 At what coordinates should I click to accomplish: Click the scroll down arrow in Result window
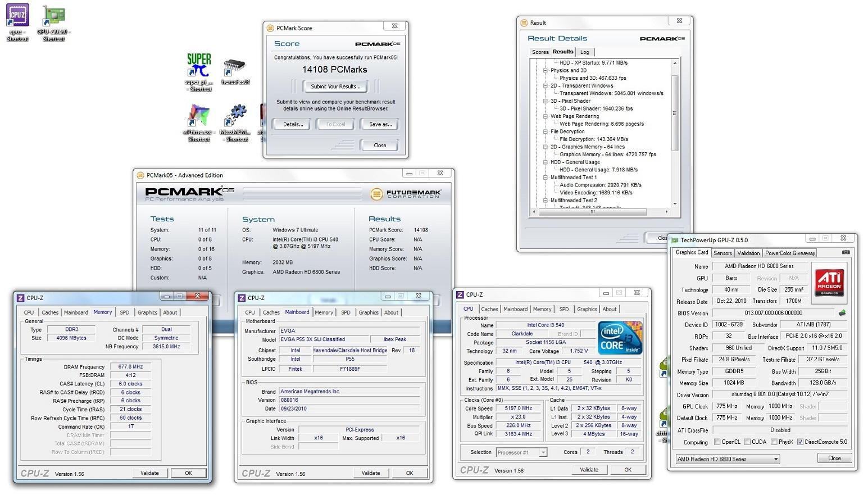[x=675, y=204]
